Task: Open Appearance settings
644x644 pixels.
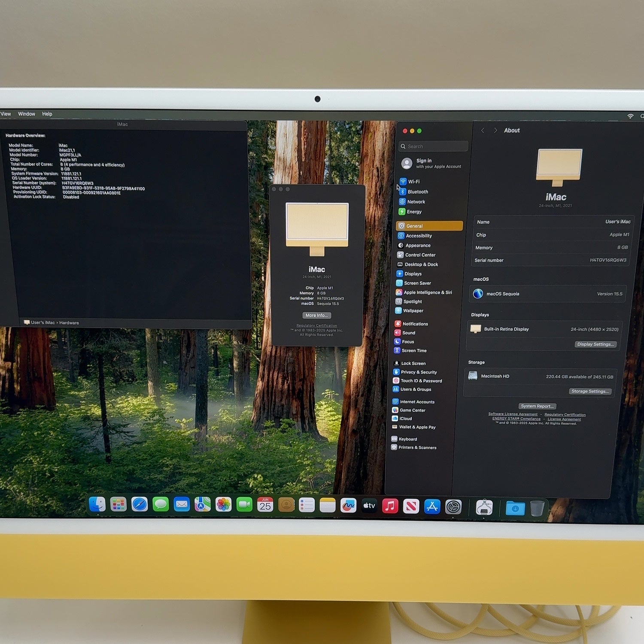Action: pyautogui.click(x=429, y=246)
